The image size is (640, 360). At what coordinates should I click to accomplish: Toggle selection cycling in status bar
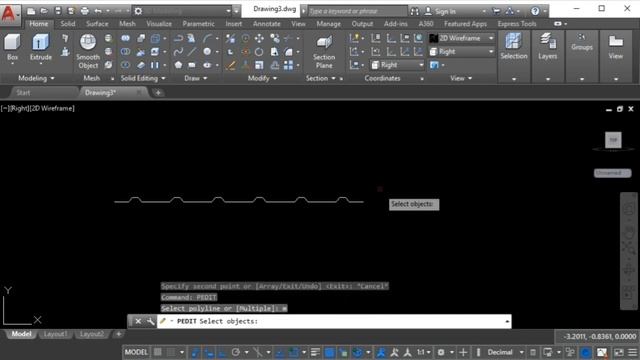pos(343,352)
